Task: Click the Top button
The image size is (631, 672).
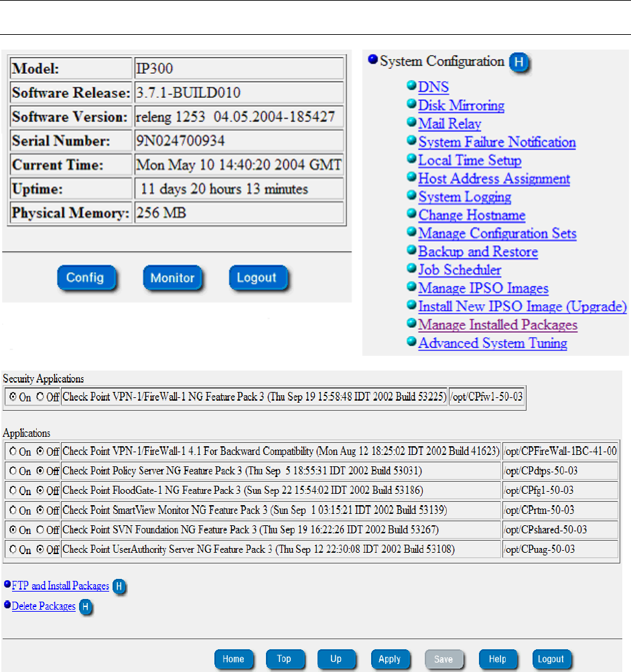Action: 285,659
